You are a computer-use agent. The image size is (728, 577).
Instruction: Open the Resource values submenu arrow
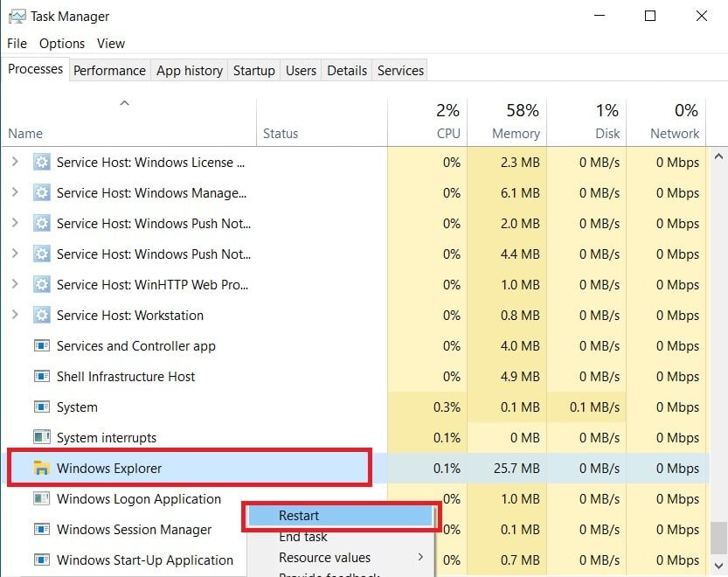pos(420,557)
